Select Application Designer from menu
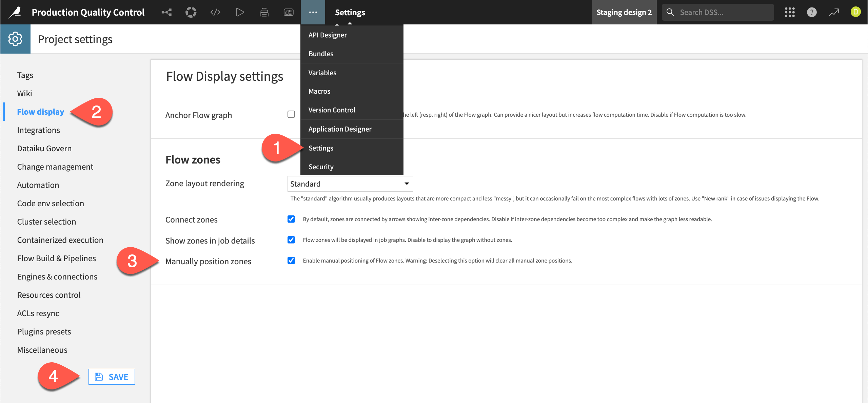This screenshot has width=868, height=403. [340, 129]
